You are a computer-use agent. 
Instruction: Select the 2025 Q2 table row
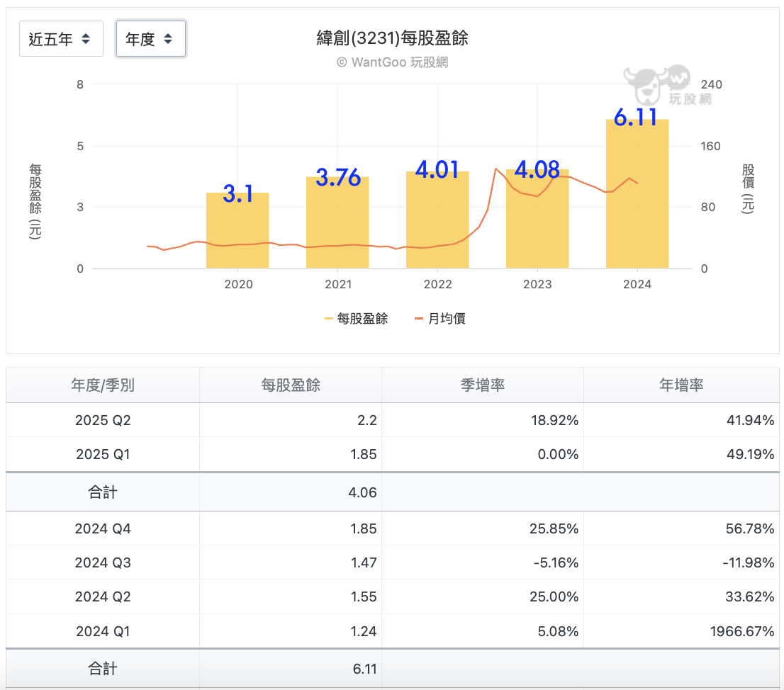click(x=393, y=420)
